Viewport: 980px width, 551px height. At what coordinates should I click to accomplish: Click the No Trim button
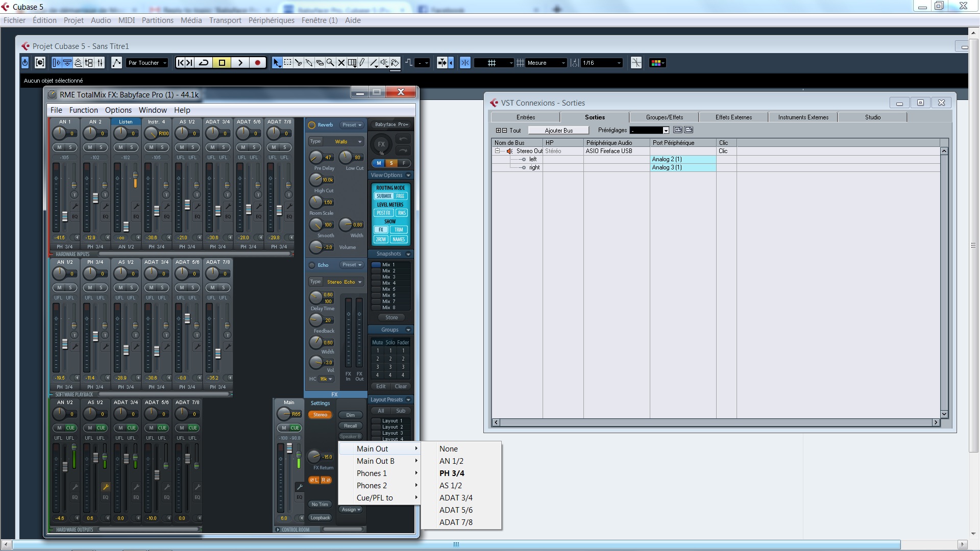[x=320, y=505]
